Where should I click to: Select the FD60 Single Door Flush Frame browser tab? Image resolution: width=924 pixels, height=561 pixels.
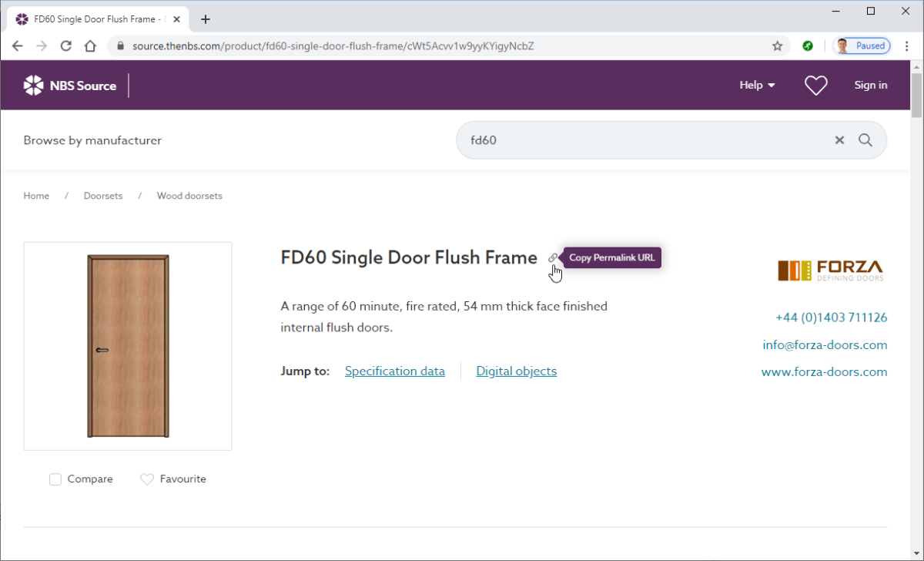point(96,19)
